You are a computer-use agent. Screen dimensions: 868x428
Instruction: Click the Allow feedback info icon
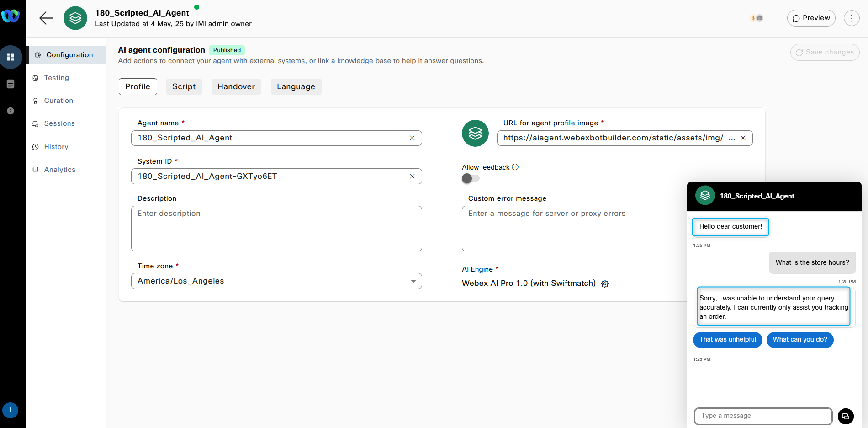515,167
